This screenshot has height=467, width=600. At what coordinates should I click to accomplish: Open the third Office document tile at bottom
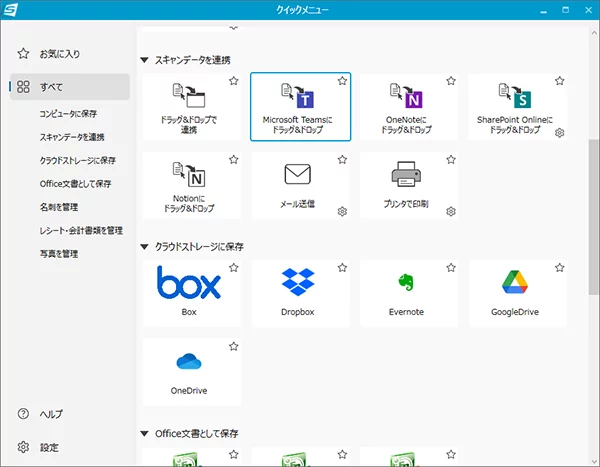[409, 457]
